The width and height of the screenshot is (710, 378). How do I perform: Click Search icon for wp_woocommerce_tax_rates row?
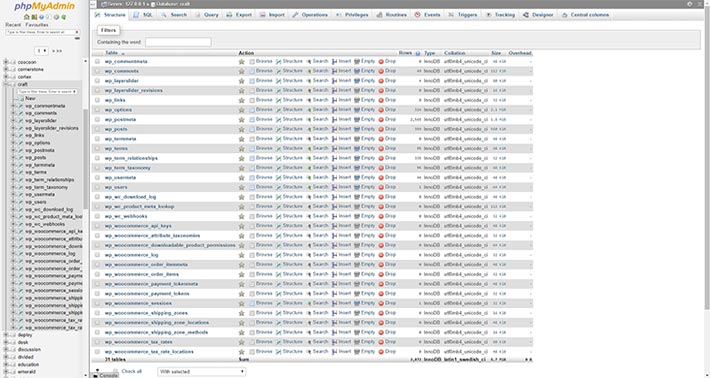coord(309,342)
